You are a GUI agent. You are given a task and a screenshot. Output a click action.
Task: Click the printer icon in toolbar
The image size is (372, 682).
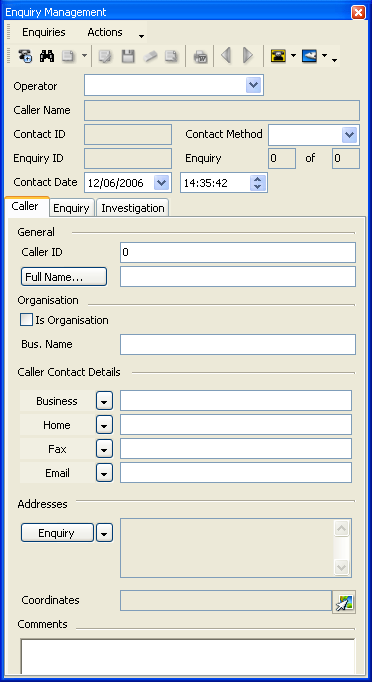click(200, 57)
